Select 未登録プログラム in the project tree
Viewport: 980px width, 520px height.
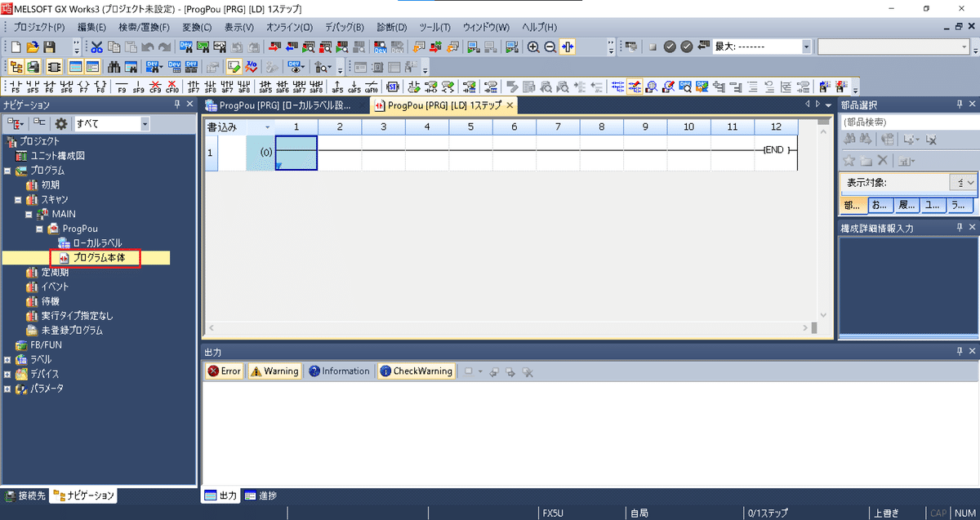pos(72,331)
